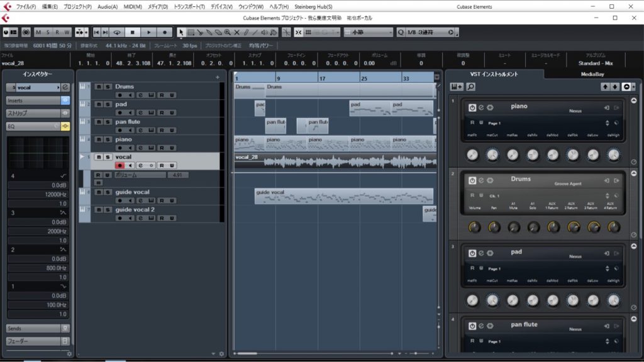Click the Inserts section header
Image resolution: width=644 pixels, height=362 pixels.
[x=33, y=101]
